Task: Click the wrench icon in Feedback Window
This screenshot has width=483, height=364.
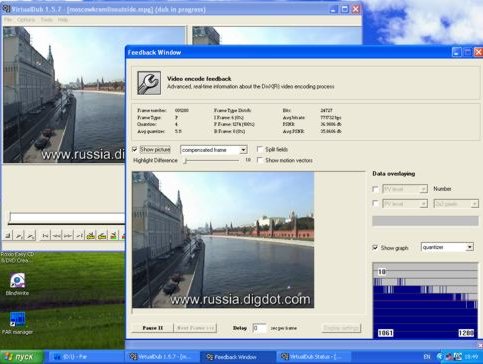Action: point(149,83)
